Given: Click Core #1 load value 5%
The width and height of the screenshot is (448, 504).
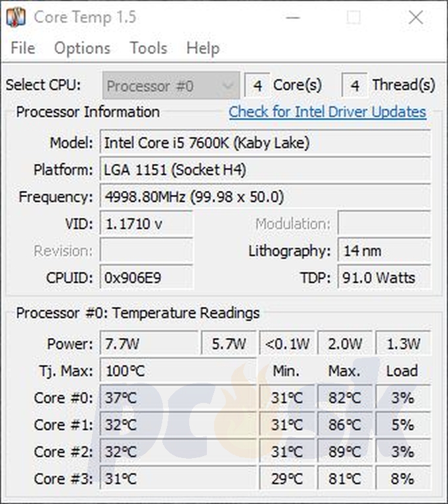Looking at the screenshot, I should [403, 425].
